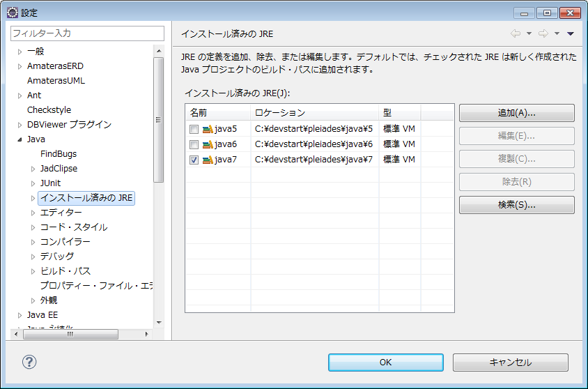Click the java5 JRE library icon
Image resolution: width=588 pixels, height=389 pixels.
point(208,129)
